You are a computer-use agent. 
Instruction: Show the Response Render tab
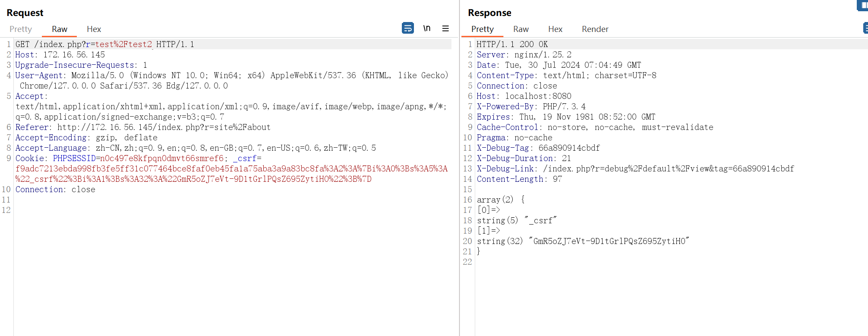click(x=595, y=29)
